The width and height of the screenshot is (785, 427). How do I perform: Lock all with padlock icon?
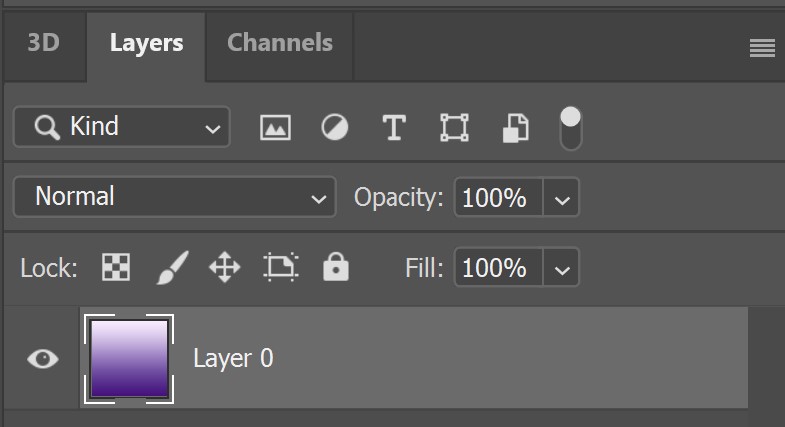click(335, 266)
